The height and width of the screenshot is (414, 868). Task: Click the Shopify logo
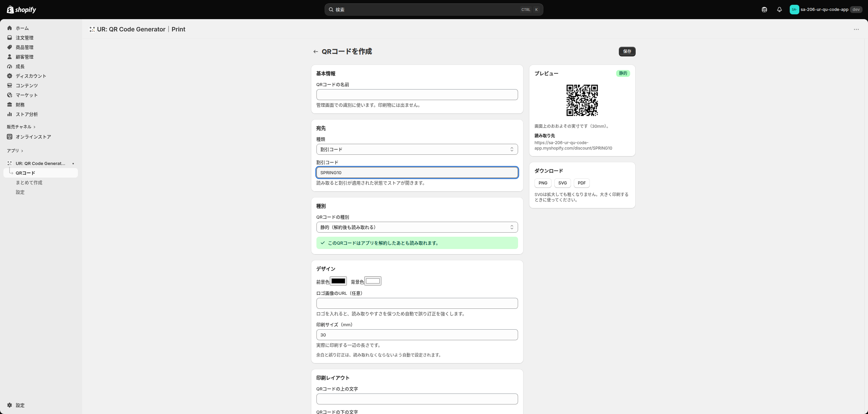click(22, 10)
